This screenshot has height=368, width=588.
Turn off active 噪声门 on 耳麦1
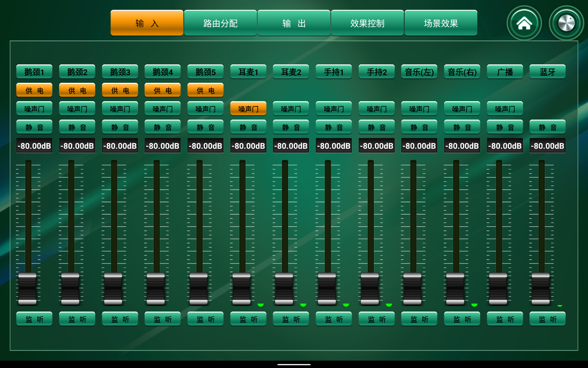248,109
